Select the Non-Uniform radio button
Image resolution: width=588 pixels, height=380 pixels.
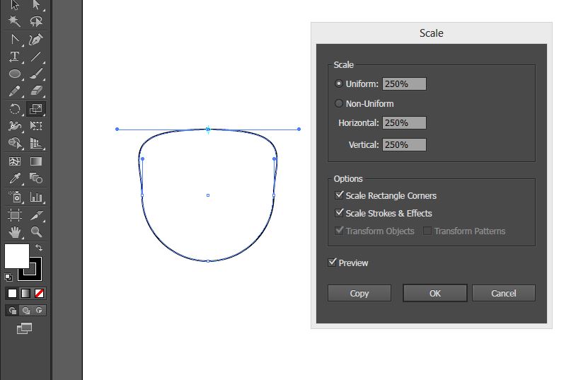[x=339, y=103]
